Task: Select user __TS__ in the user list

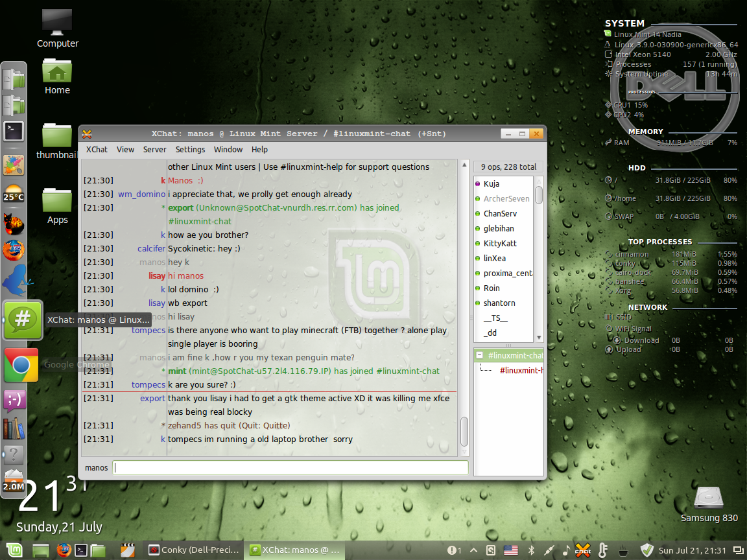Action: point(495,318)
